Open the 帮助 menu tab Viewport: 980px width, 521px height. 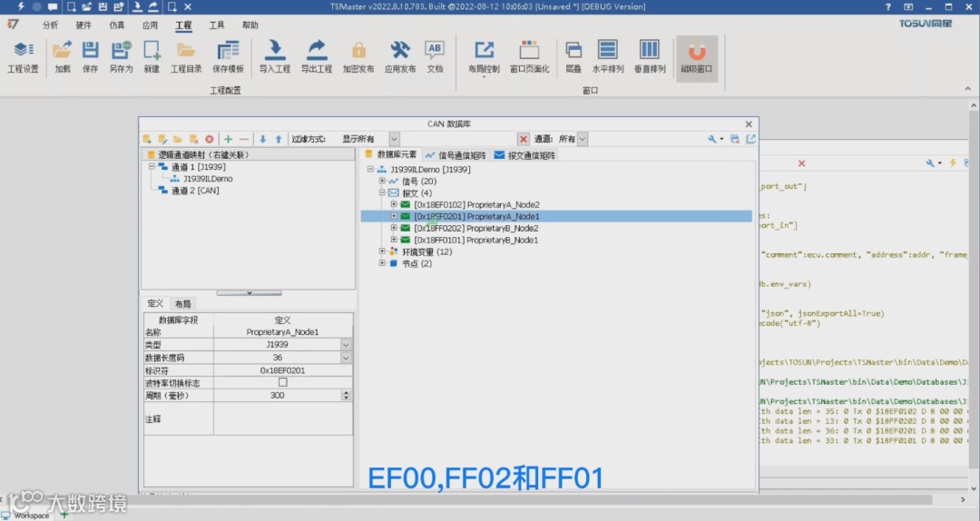250,25
